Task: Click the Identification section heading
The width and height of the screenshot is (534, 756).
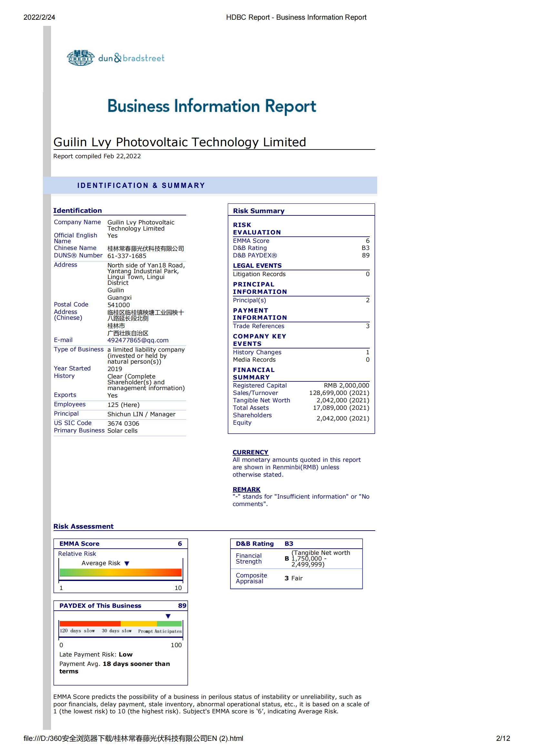Action: click(x=77, y=211)
